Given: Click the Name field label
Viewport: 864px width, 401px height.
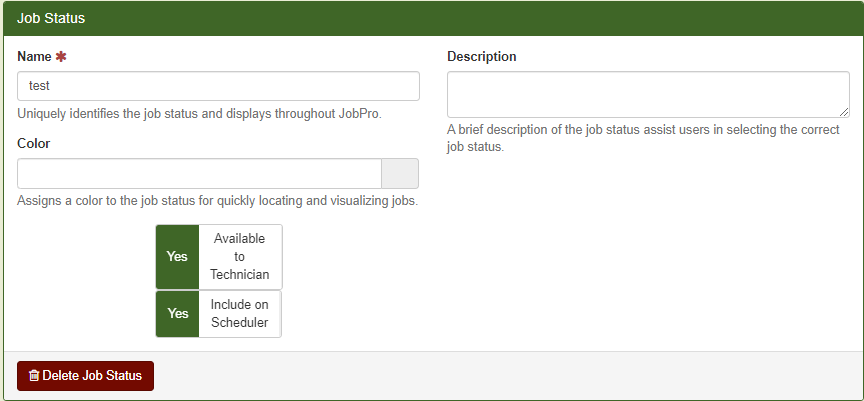Looking at the screenshot, I should point(34,57).
